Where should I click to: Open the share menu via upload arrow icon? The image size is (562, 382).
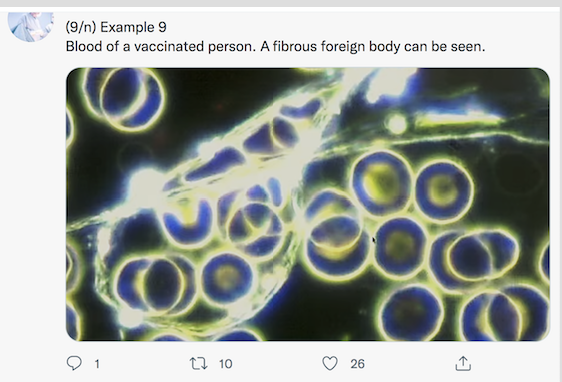[x=463, y=363]
